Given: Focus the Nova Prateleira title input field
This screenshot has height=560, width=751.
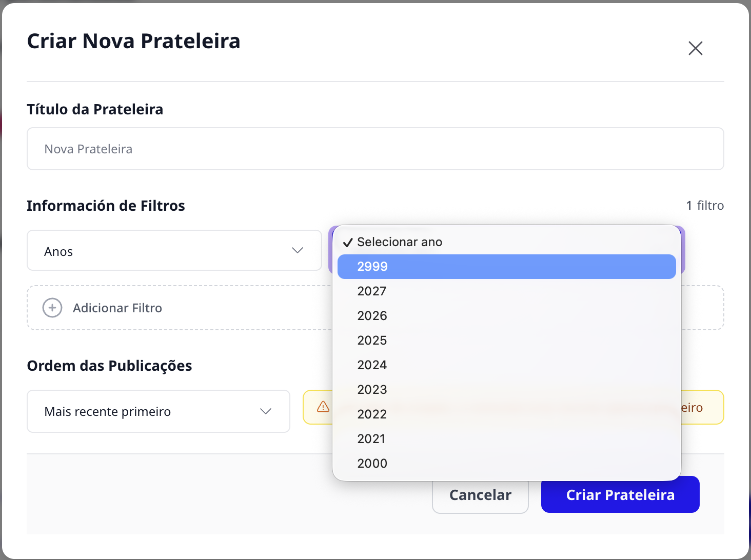Looking at the screenshot, I should [375, 149].
